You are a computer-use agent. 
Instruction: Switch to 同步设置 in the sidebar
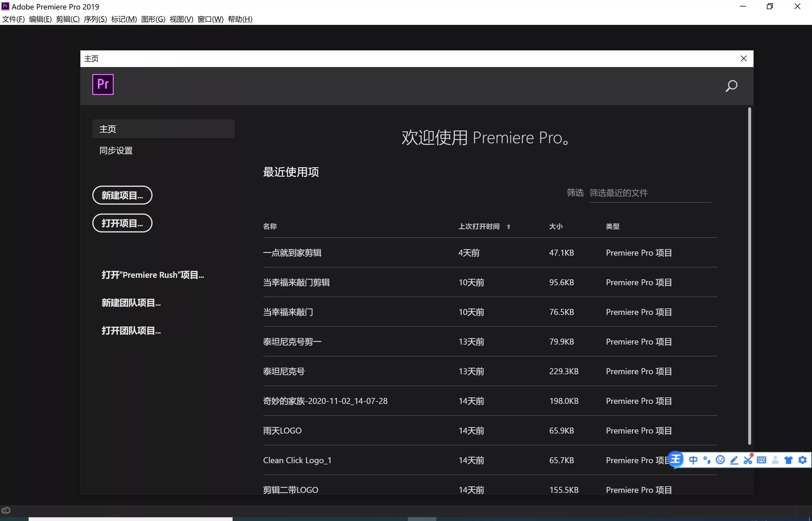point(115,150)
